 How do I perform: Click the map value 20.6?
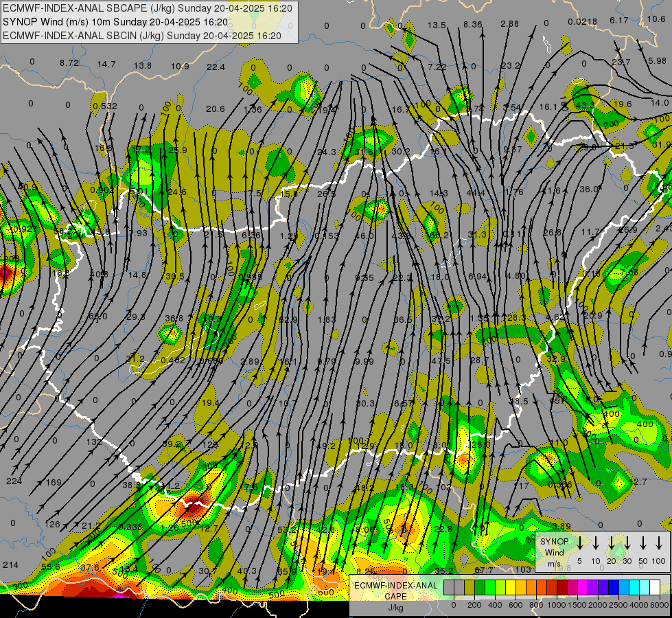point(215,109)
